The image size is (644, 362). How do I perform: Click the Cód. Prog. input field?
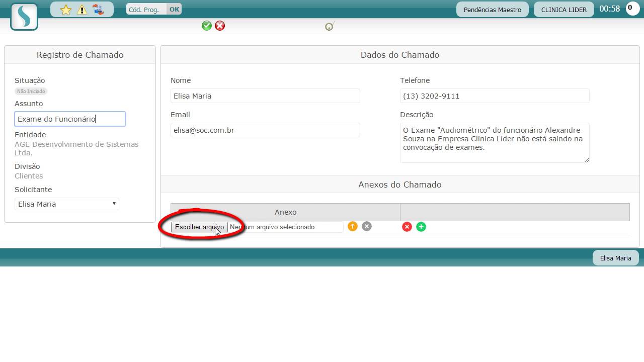coord(146,9)
